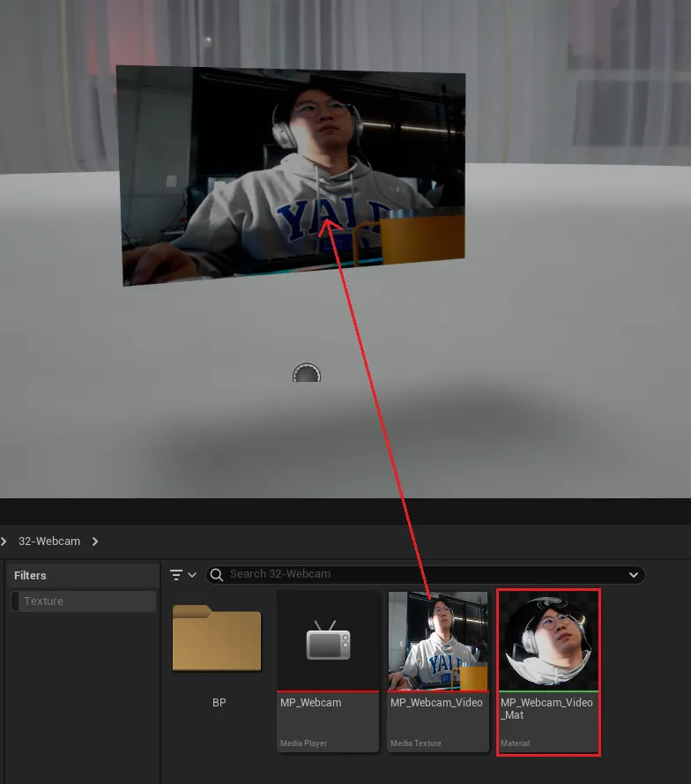Select the MP_Webcam media player asset
The width and height of the screenshot is (691, 784).
point(328,671)
